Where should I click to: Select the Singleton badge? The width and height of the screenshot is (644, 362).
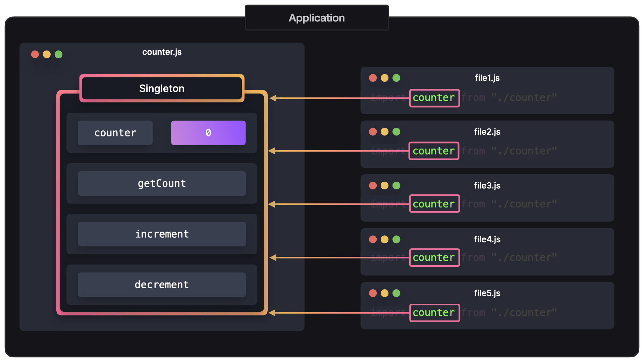click(162, 88)
